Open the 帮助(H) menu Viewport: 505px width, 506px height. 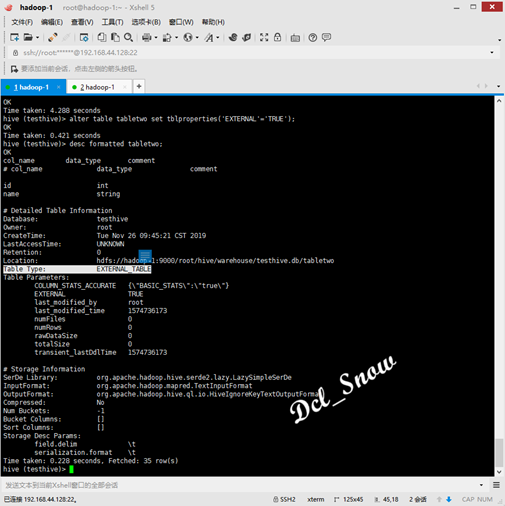click(x=213, y=22)
